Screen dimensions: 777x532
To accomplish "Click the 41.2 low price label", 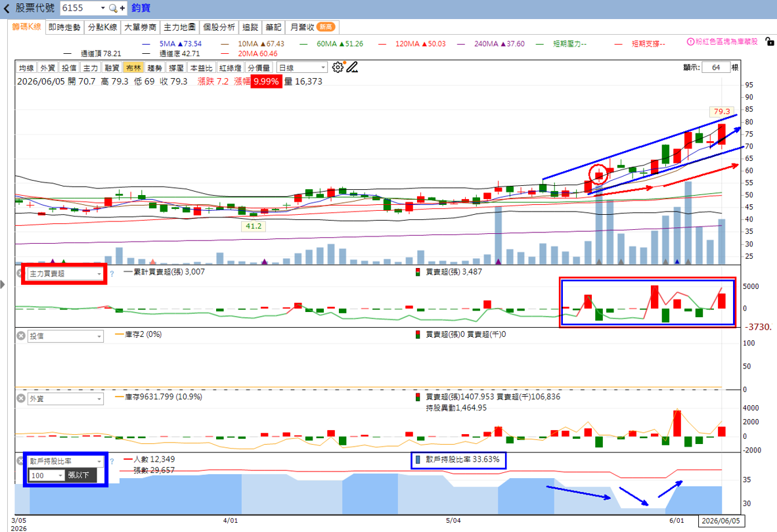I will point(254,227).
